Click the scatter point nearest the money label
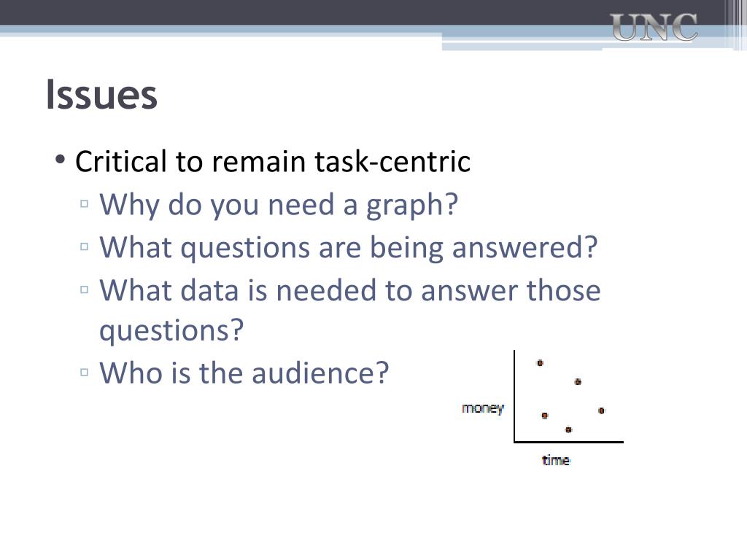This screenshot has width=747, height=560. coord(544,415)
